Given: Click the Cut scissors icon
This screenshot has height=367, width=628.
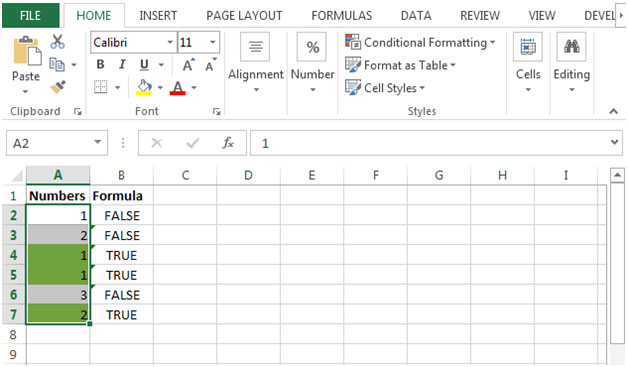Looking at the screenshot, I should pos(57,42).
